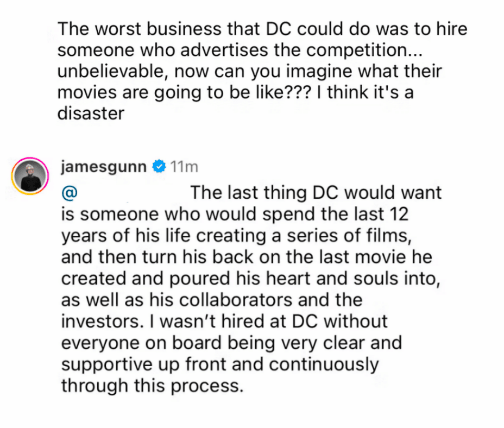Image resolution: width=504 pixels, height=428 pixels.
Task: Open jamesgunn's profile picture story
Action: pos(30,176)
